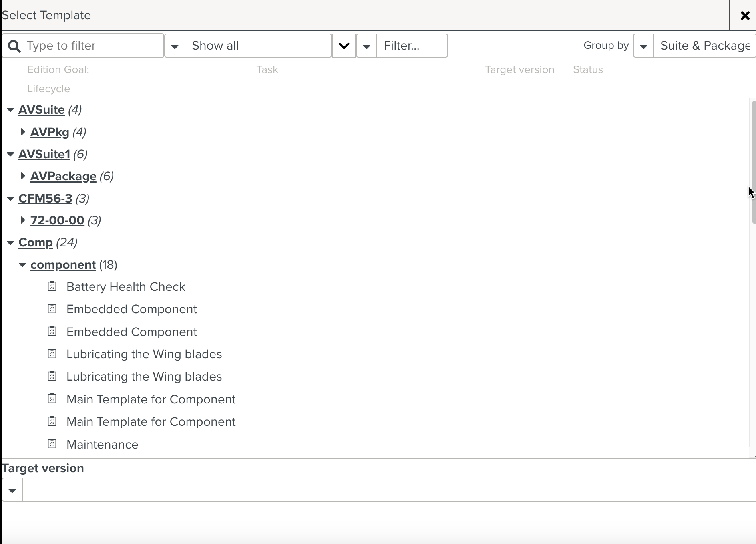The image size is (756, 544).
Task: Collapse the Comp tree node
Action: tap(10, 242)
